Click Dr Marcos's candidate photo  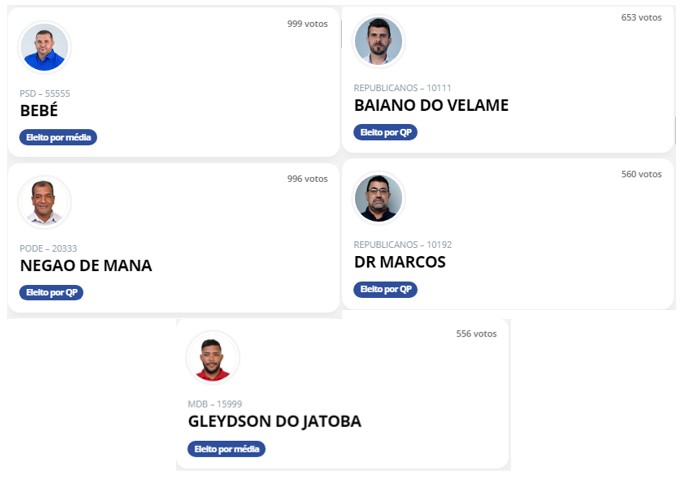pos(379,198)
